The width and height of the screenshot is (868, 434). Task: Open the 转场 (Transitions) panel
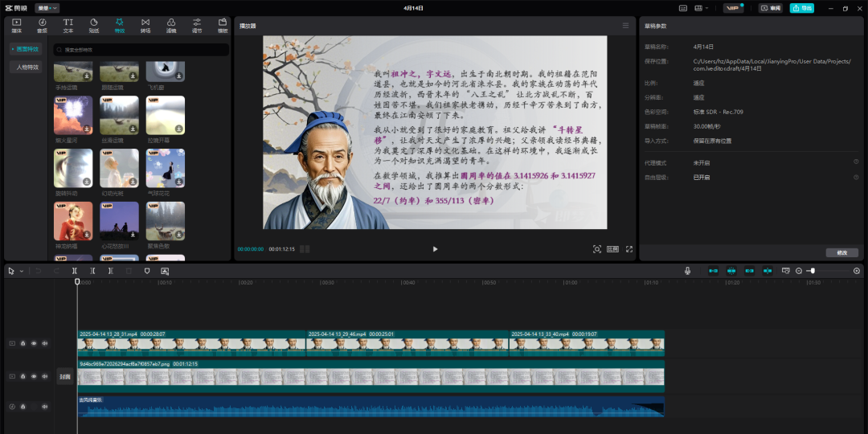coord(145,25)
